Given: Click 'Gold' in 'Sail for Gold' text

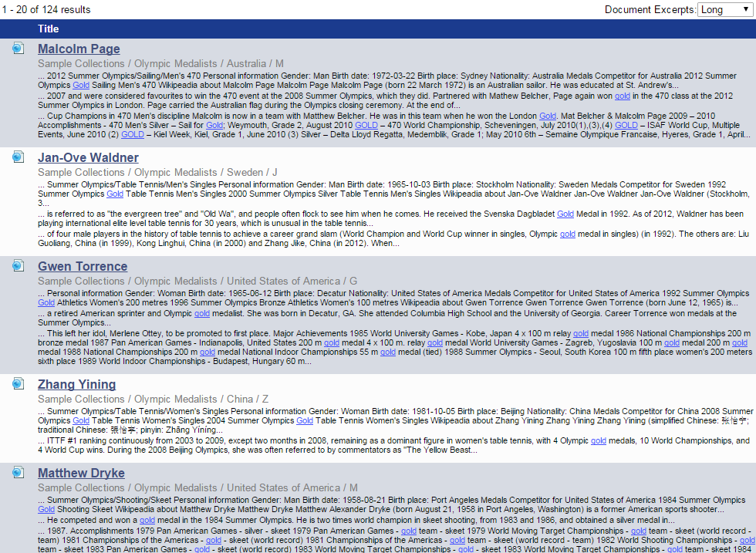Looking at the screenshot, I should 214,125.
